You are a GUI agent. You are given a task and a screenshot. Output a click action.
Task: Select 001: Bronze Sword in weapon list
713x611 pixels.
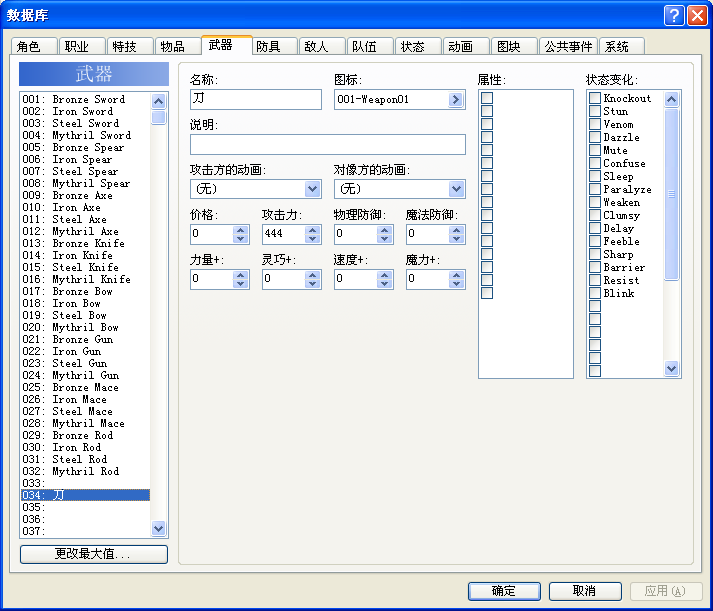[85, 99]
